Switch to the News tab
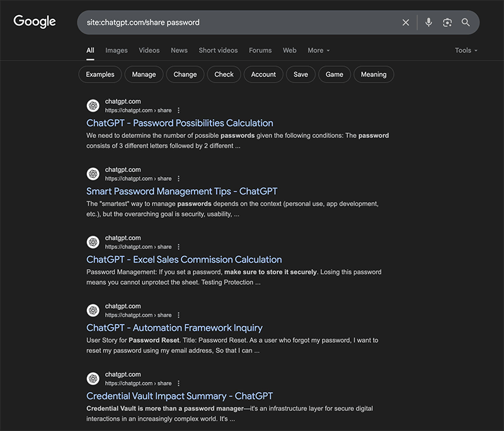The image size is (504, 431). tap(179, 50)
